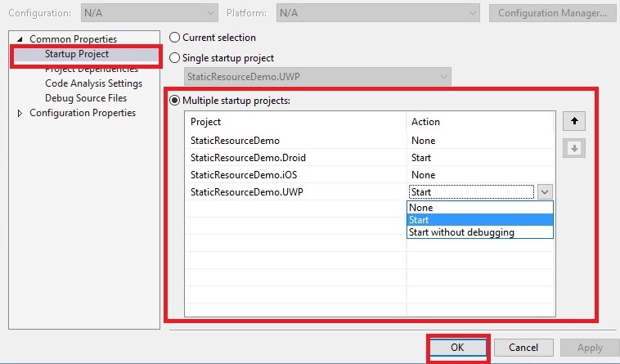Collapse the Common Properties tree node

pyautogui.click(x=20, y=39)
